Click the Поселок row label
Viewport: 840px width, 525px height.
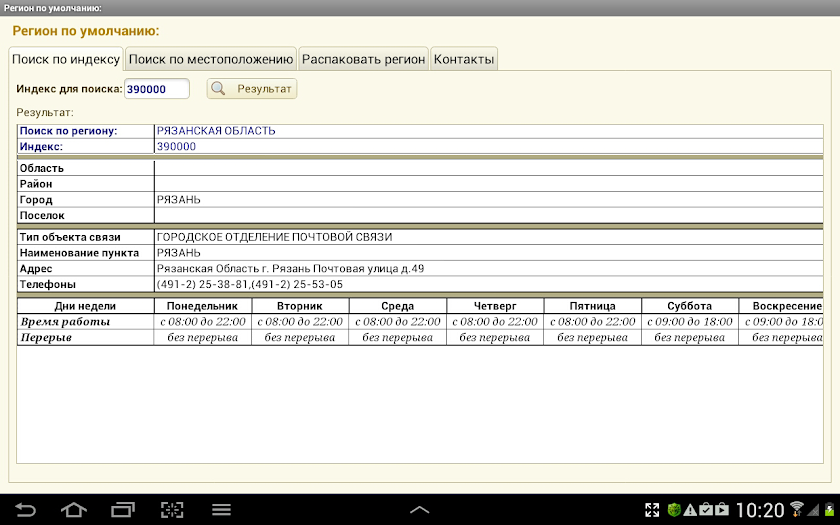(x=42, y=215)
